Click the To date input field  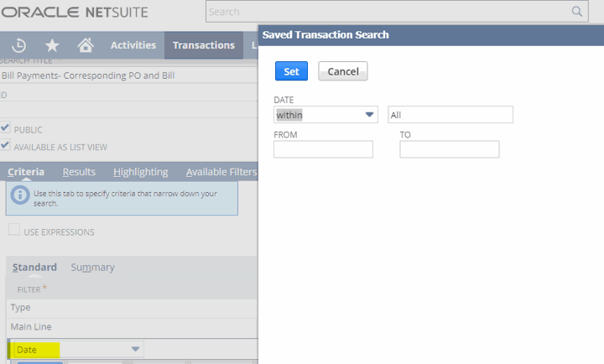point(449,149)
